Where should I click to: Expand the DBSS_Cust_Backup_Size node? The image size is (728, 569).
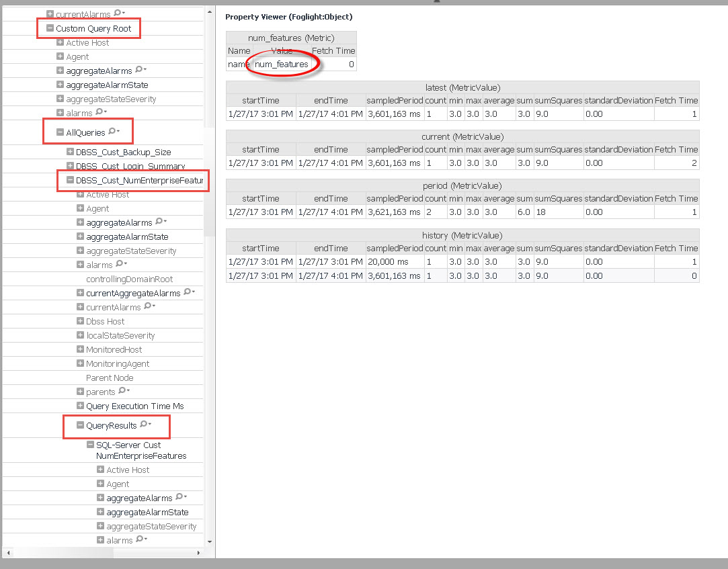point(70,152)
